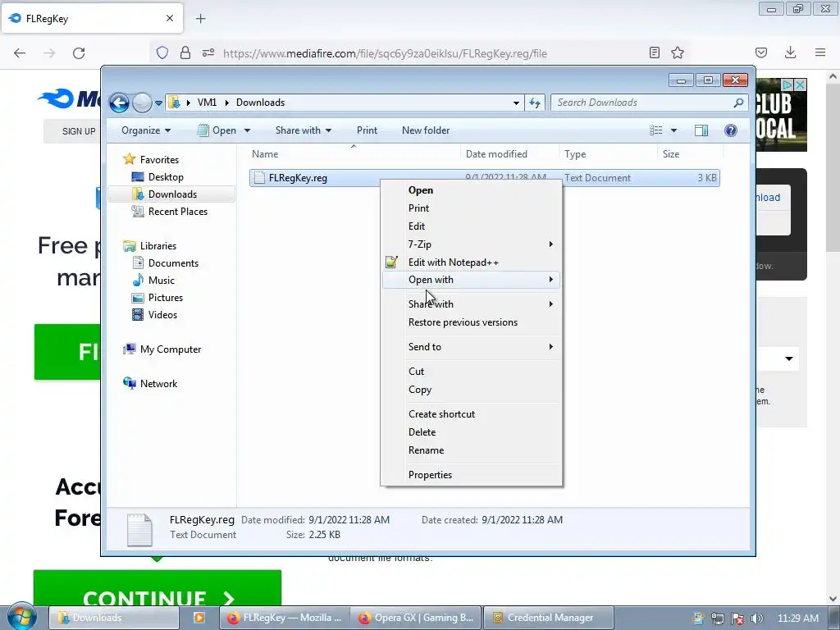The image size is (840, 630).
Task: Click Firefox's back arrow
Action: coord(20,53)
